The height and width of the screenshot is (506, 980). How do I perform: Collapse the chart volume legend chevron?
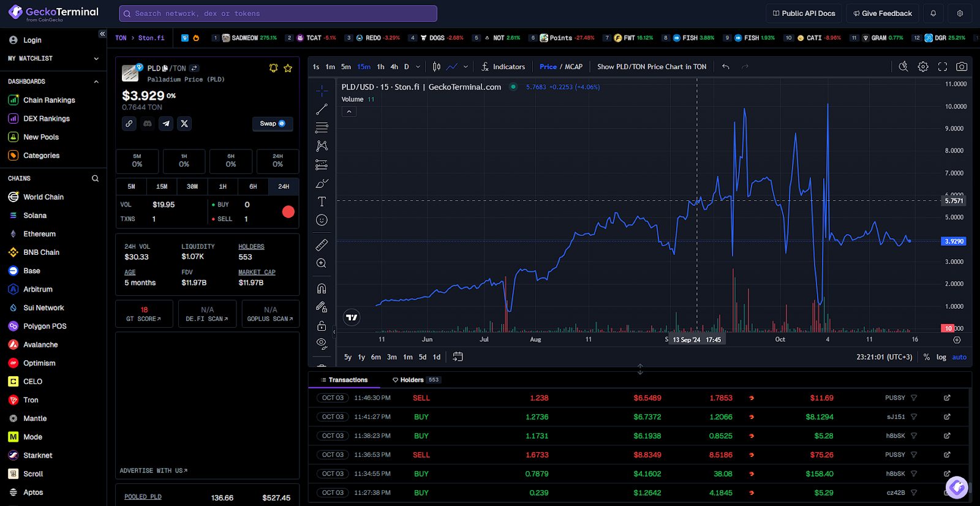[x=349, y=111]
